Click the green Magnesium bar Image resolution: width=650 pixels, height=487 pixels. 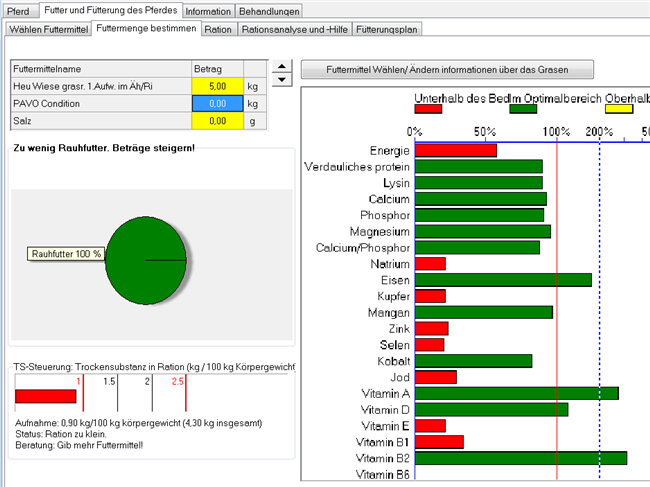click(483, 231)
